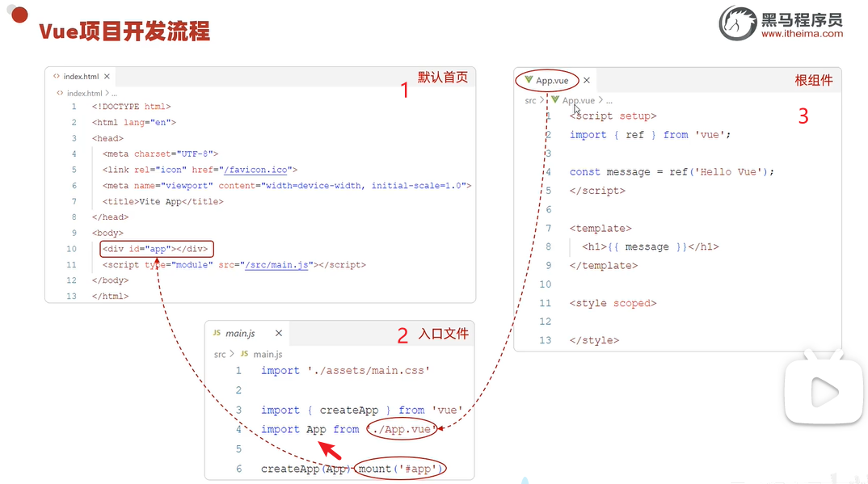Click the '<div id="app"></div>' line
The height and width of the screenshot is (484, 868).
tap(155, 249)
